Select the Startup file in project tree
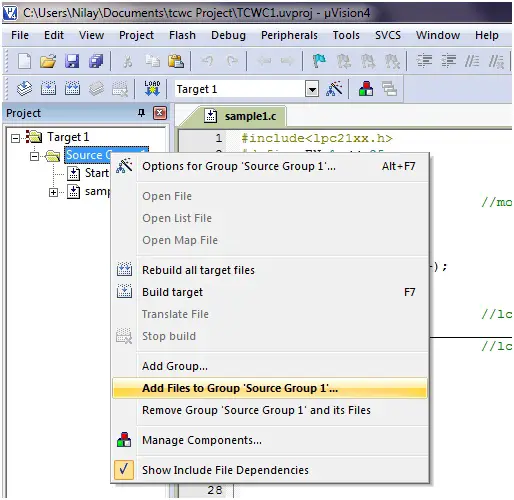 click(x=97, y=173)
